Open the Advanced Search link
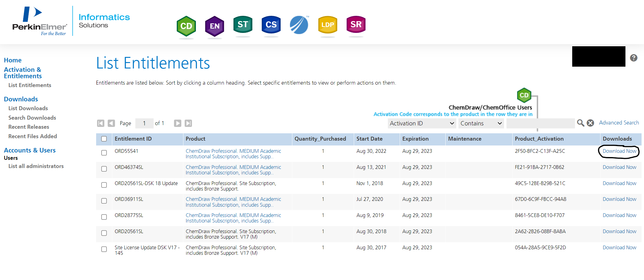 [x=619, y=123]
